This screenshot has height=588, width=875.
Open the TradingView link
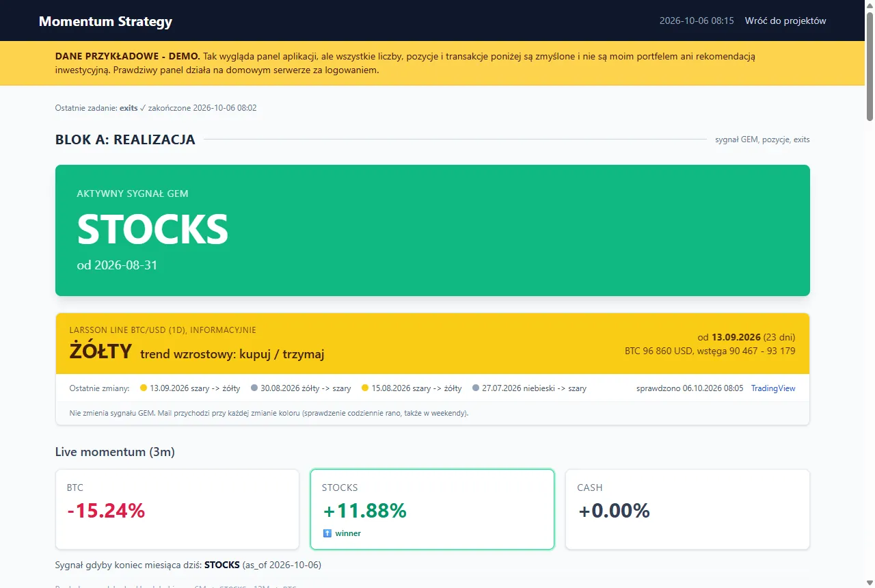click(x=773, y=388)
